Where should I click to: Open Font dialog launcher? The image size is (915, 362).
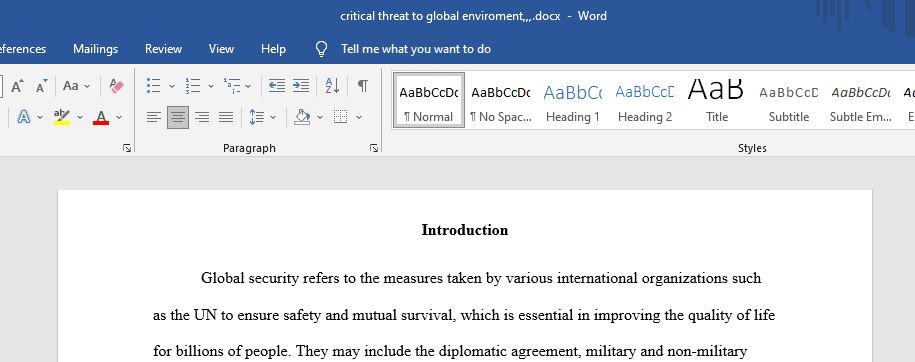pyautogui.click(x=127, y=149)
